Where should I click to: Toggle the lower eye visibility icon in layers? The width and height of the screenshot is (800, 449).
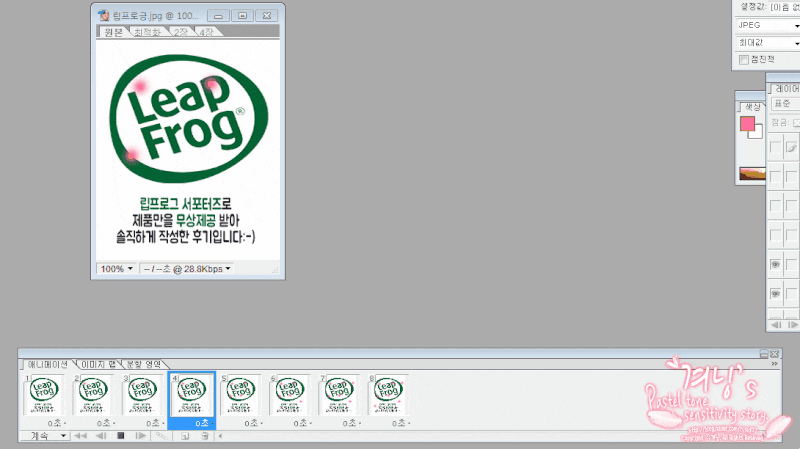click(776, 294)
